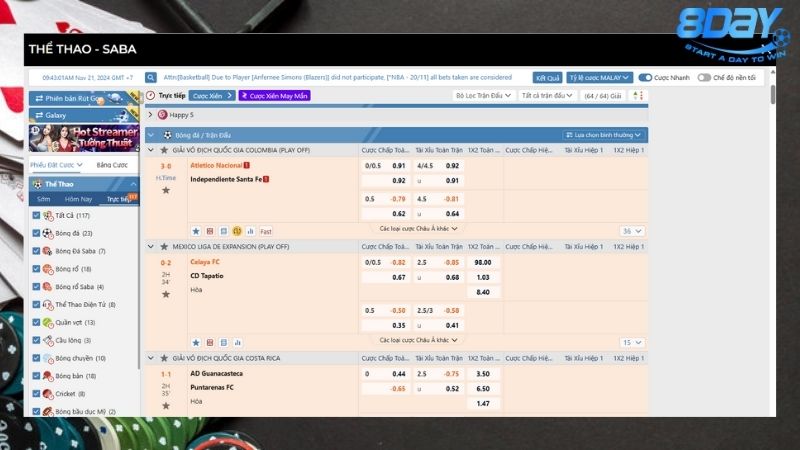This screenshot has width=800, height=450.
Task: Uncheck the Bóng bàn (18) checkbox
Action: (x=36, y=376)
